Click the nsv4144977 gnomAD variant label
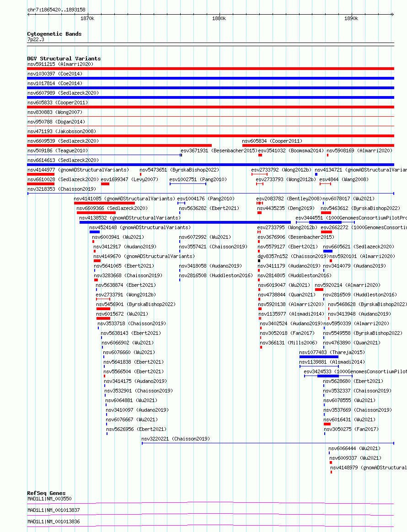This screenshot has height=532, width=407. (x=78, y=170)
